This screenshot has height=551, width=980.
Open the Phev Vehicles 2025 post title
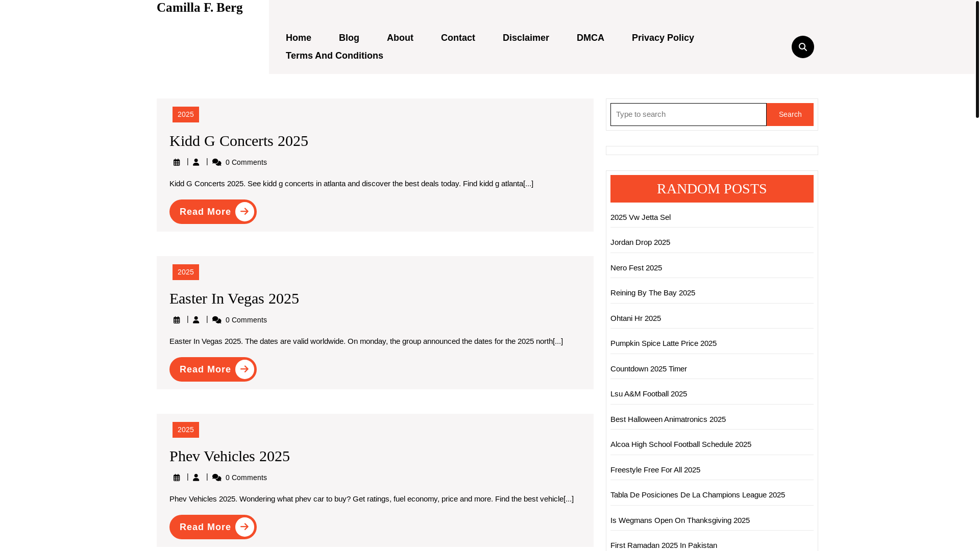[x=230, y=456]
